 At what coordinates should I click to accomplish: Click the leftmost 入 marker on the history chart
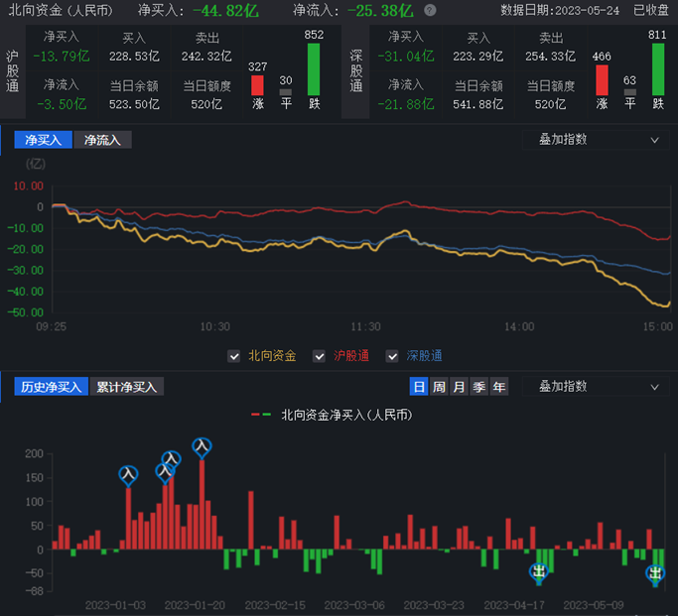[127, 475]
